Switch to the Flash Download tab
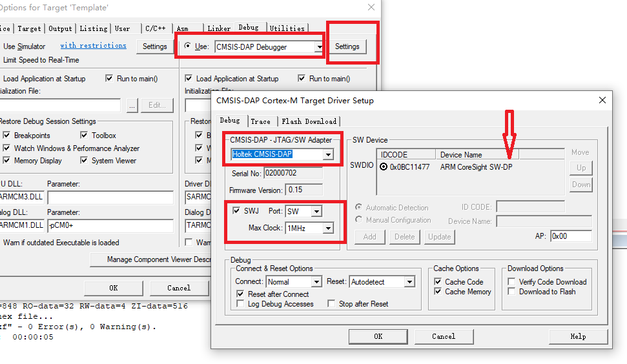The image size is (627, 364). (x=309, y=121)
